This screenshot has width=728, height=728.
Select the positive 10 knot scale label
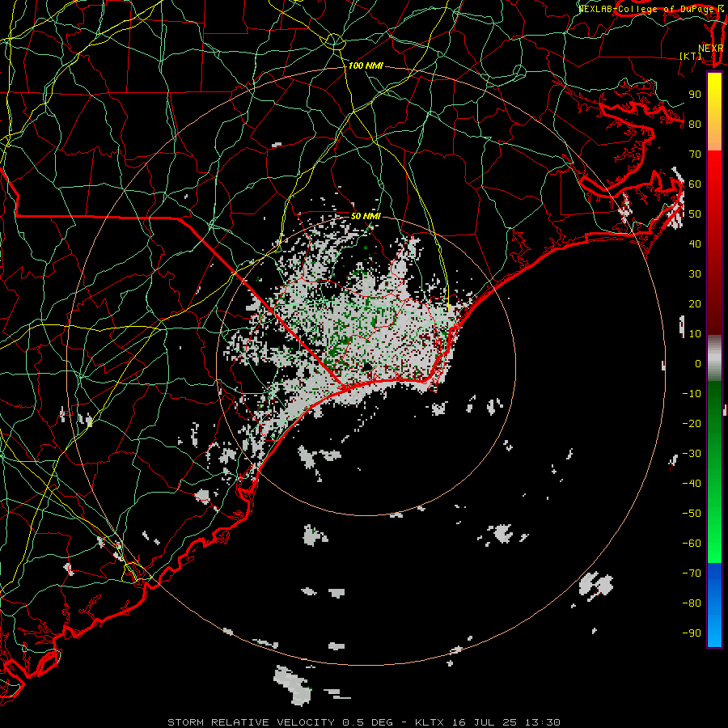tap(695, 334)
